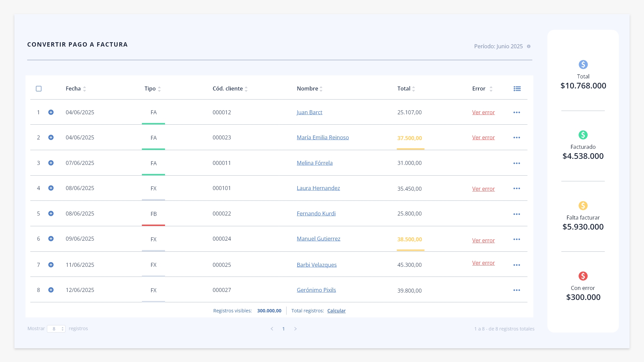Screen dimensions: 644x362
Task: Click the red Con error dollar icon
Action: pyautogui.click(x=583, y=276)
